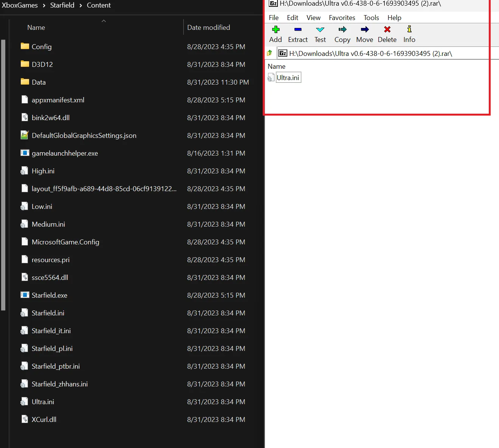Select the Ultra.ini file in Explorer list
Screen dimensions: 499x448
pyautogui.click(x=43, y=402)
